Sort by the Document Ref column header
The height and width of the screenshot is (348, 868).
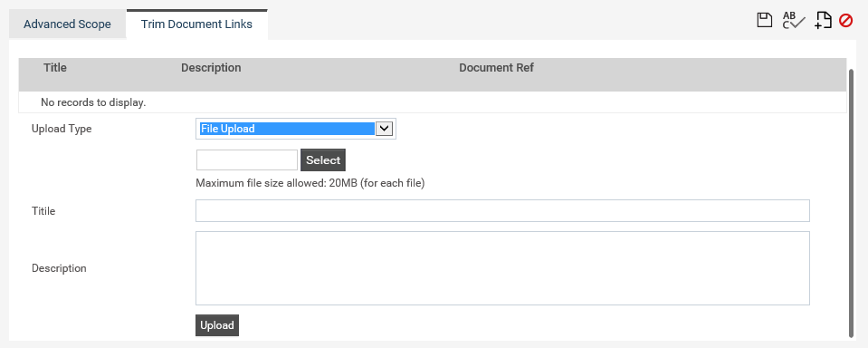point(497,68)
